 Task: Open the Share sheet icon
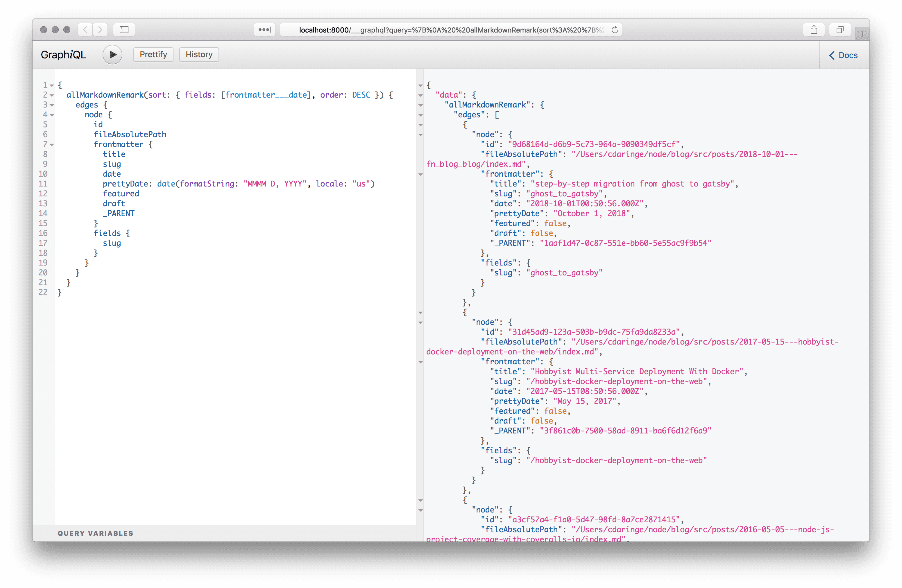point(814,30)
